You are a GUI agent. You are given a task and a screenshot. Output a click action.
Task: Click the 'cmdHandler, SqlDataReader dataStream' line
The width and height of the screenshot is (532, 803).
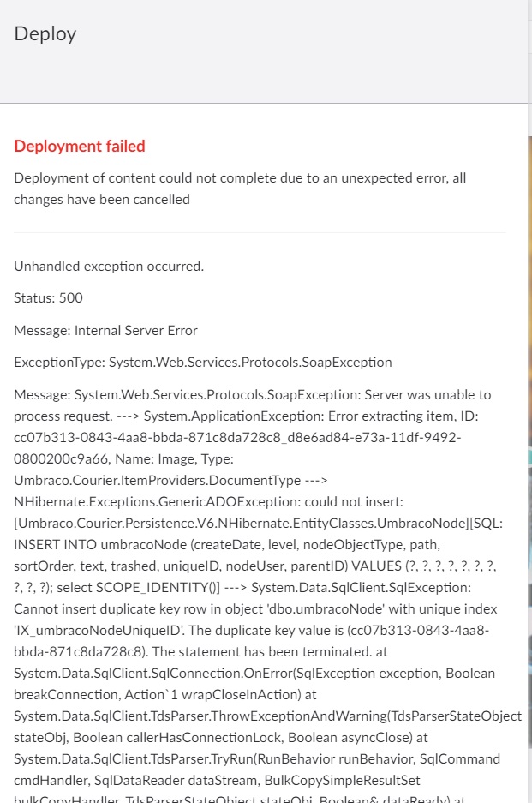coord(217,781)
